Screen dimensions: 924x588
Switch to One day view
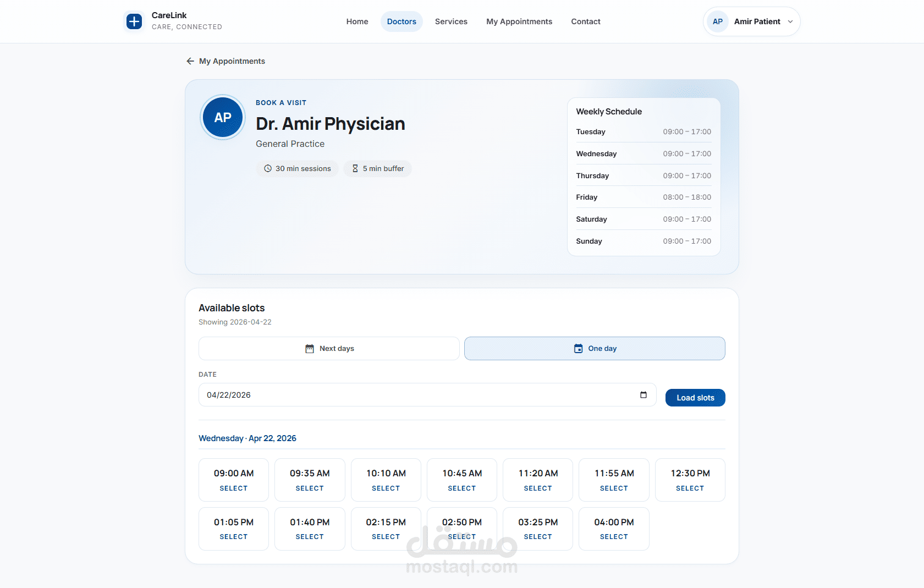pyautogui.click(x=595, y=349)
